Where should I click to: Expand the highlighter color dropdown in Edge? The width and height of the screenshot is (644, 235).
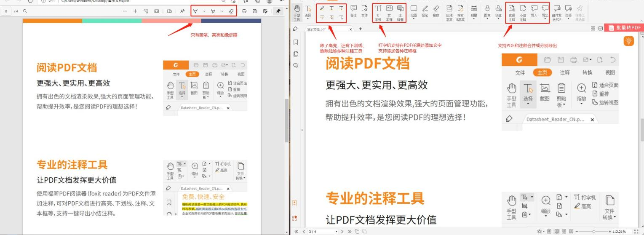(x=222, y=11)
